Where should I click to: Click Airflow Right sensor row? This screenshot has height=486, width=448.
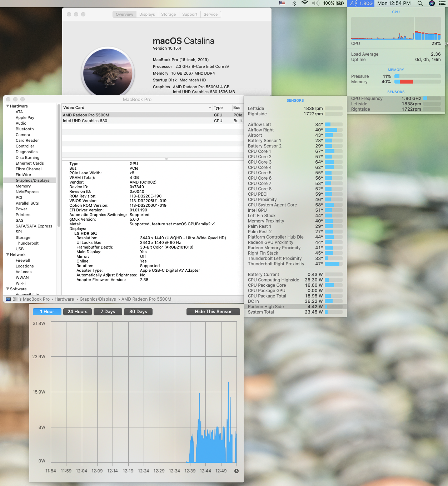click(295, 130)
